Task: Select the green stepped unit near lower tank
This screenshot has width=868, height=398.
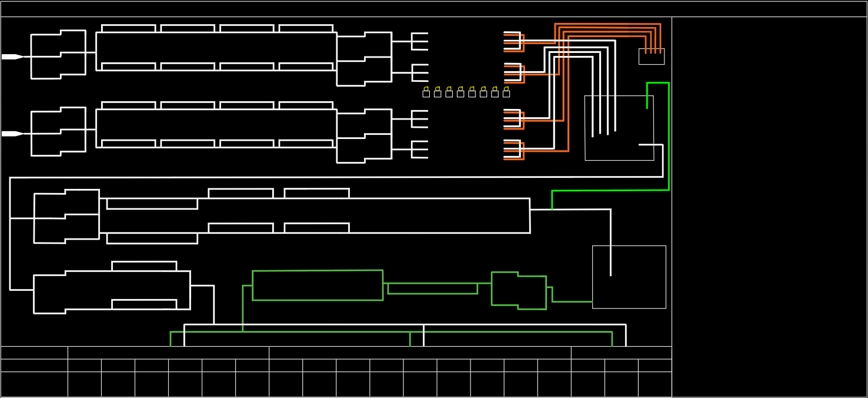Action: [x=519, y=290]
